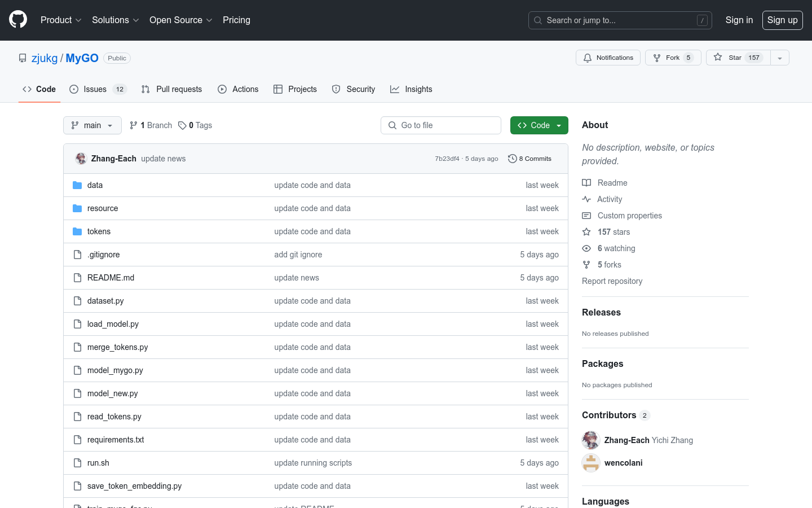Click the Go to file search box

pos(441,125)
